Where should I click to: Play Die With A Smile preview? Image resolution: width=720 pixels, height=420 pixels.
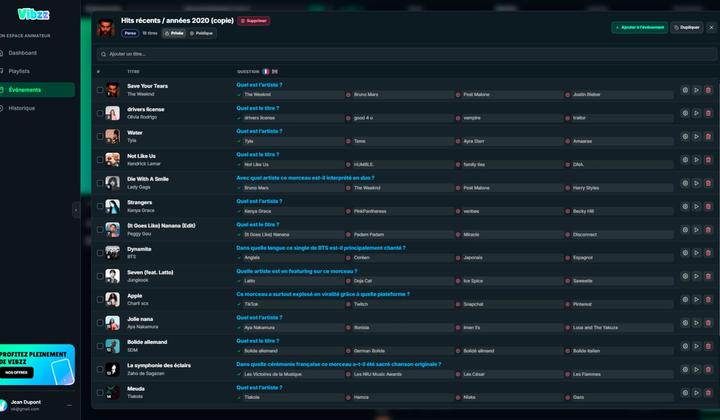point(696,183)
